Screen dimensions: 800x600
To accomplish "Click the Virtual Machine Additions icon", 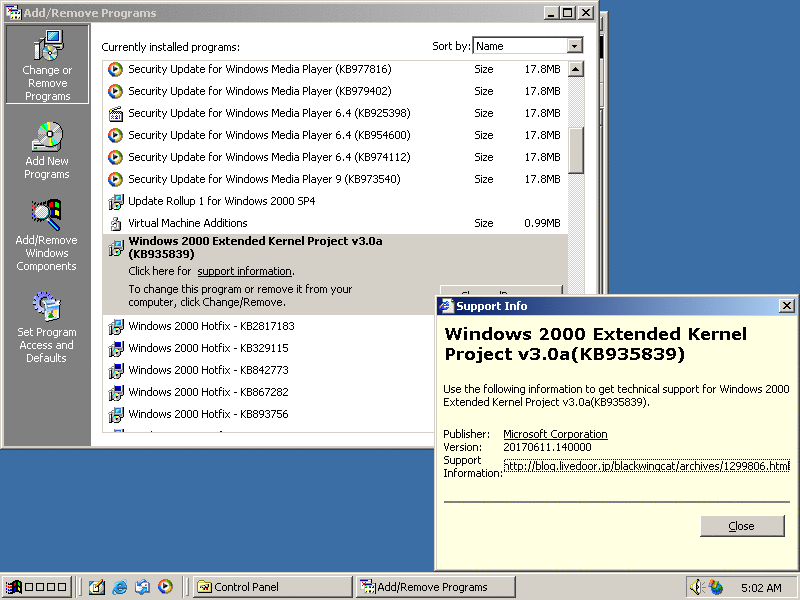I will point(116,223).
